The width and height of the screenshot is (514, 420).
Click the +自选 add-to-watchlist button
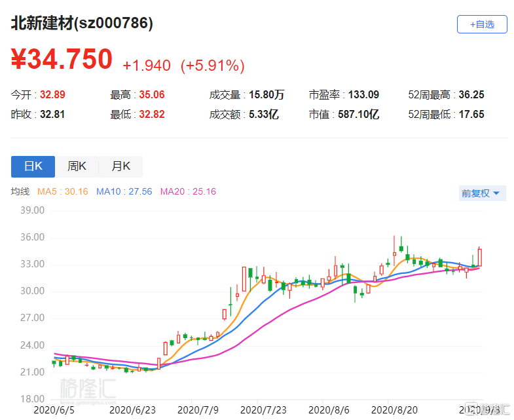(x=482, y=24)
